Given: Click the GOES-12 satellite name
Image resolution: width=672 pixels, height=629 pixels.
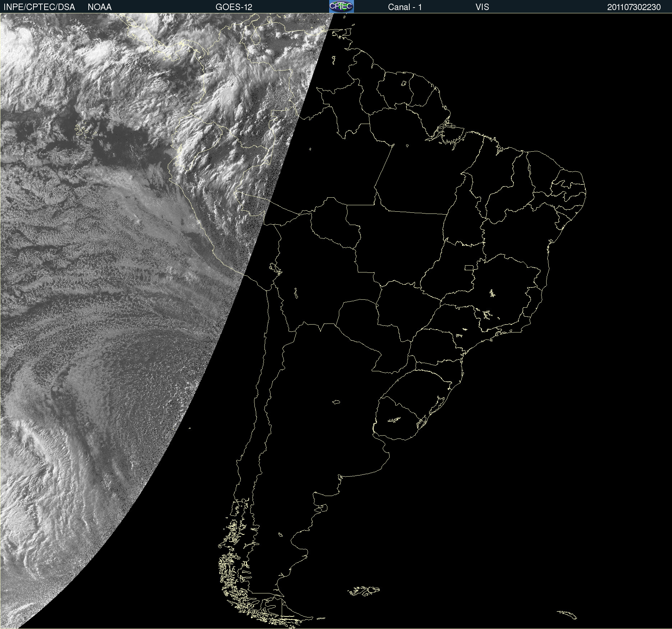Looking at the screenshot, I should pyautogui.click(x=234, y=7).
